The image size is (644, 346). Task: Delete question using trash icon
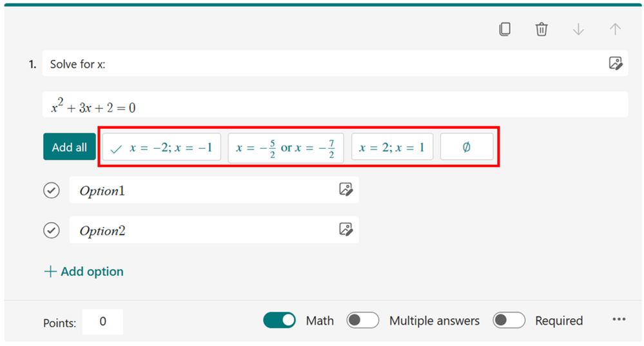tap(542, 29)
